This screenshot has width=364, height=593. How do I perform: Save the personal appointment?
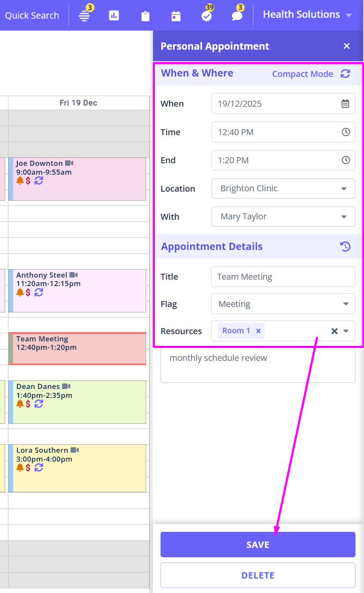tap(258, 545)
